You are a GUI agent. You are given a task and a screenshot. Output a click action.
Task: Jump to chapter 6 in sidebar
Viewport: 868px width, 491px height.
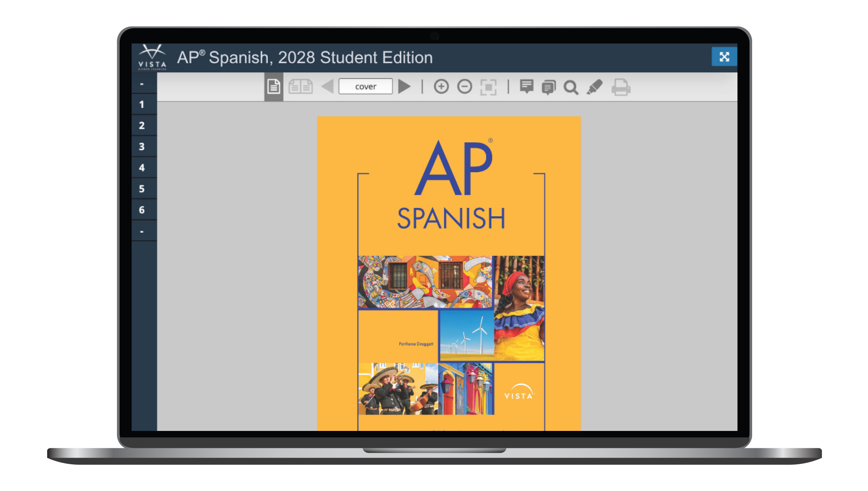click(x=144, y=210)
